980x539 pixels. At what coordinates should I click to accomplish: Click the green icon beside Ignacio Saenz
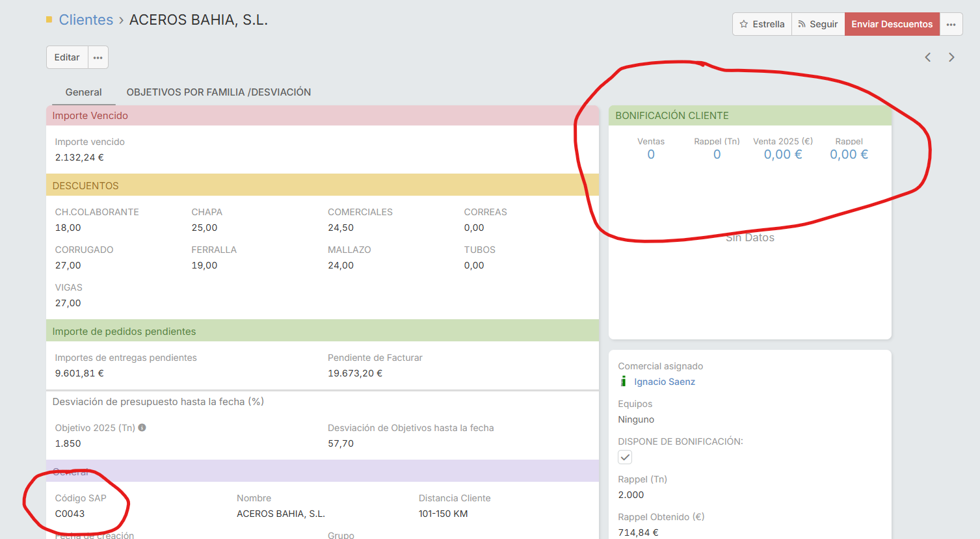[623, 382]
